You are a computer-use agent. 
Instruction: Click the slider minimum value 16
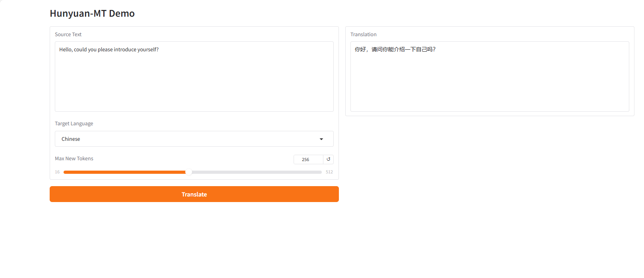57,172
